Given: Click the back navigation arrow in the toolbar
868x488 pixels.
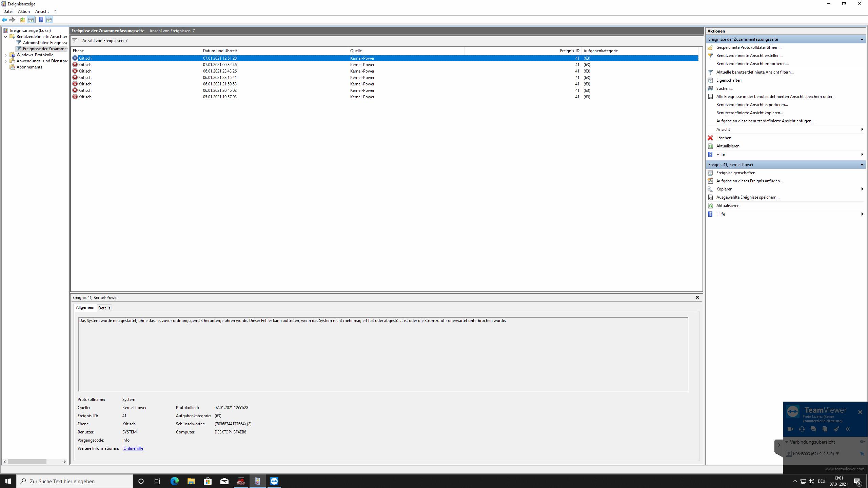Looking at the screenshot, I should click(5, 20).
